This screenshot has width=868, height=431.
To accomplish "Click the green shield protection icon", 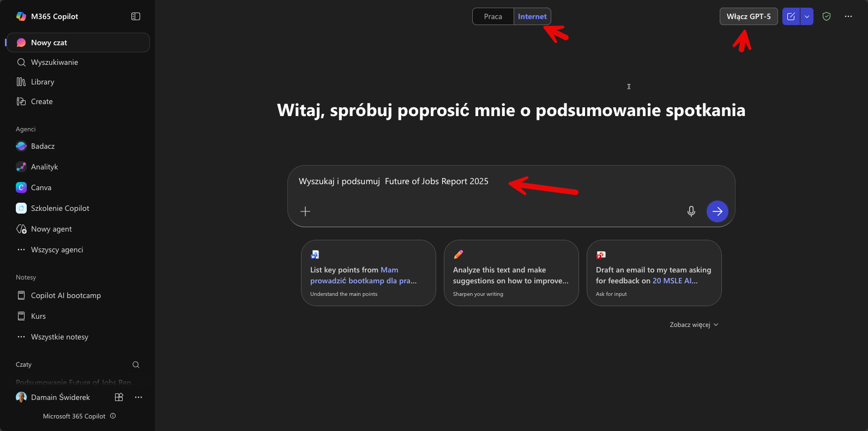I will [x=827, y=16].
